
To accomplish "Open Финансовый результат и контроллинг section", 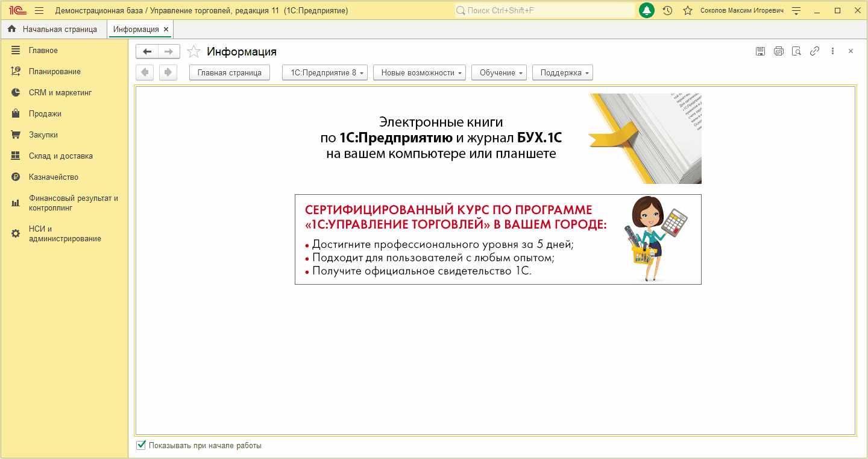I will 74,203.
